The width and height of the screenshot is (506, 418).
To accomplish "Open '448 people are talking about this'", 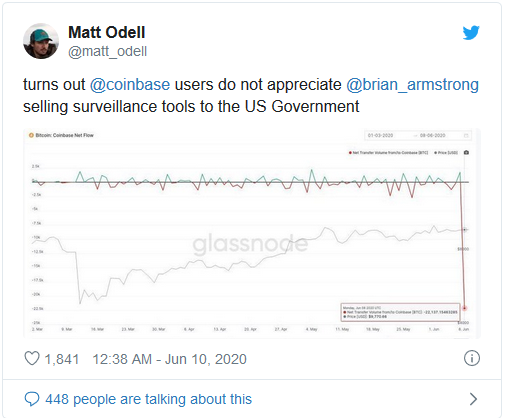I will pos(149,399).
